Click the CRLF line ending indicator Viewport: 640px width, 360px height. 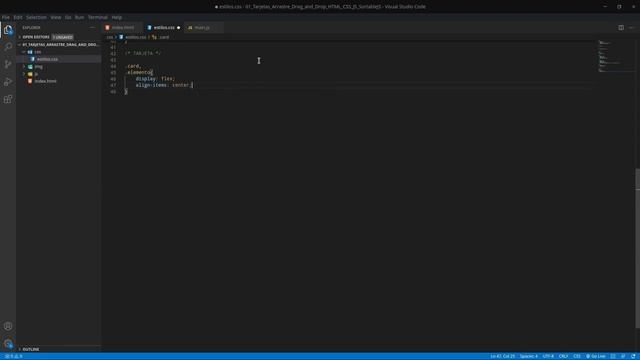point(563,356)
